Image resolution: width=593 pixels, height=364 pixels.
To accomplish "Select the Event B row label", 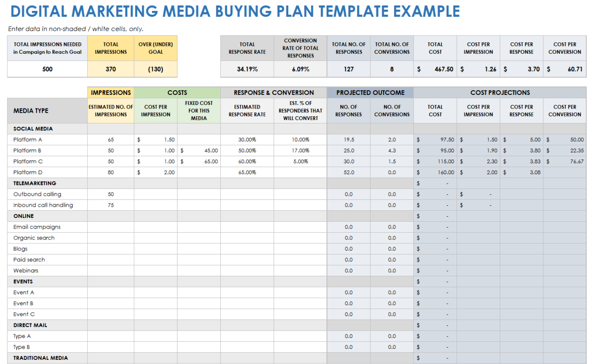I will coord(23,304).
